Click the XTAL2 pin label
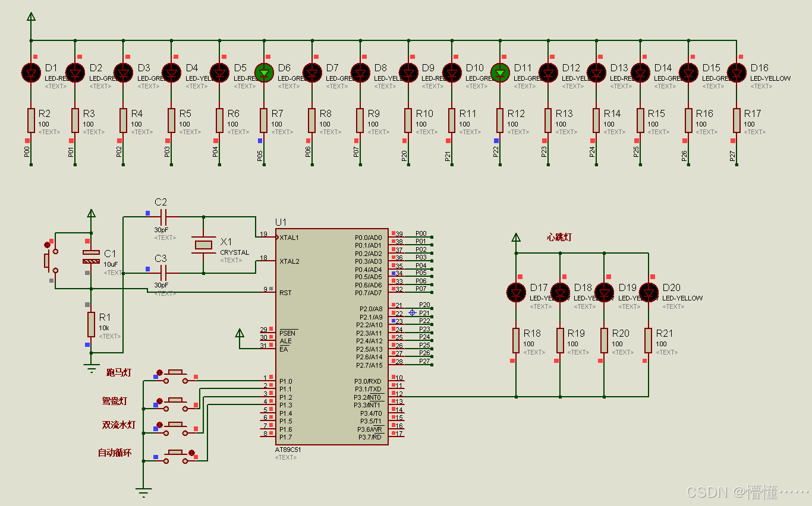 click(289, 261)
